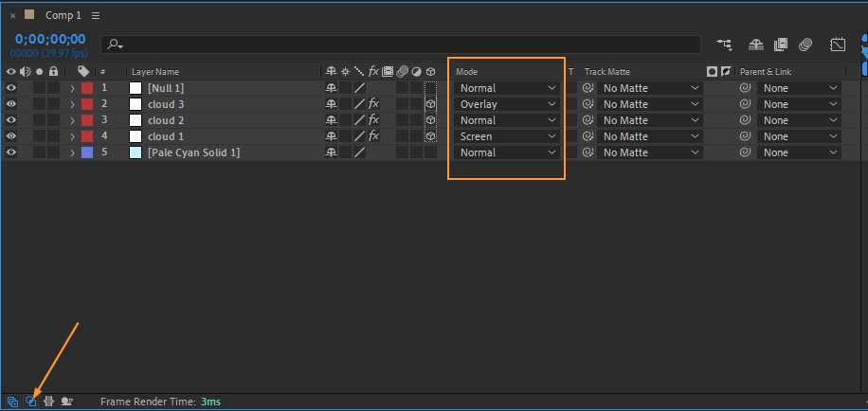Click the Layer Name column header
Screen dimensions: 868x411
(x=155, y=72)
